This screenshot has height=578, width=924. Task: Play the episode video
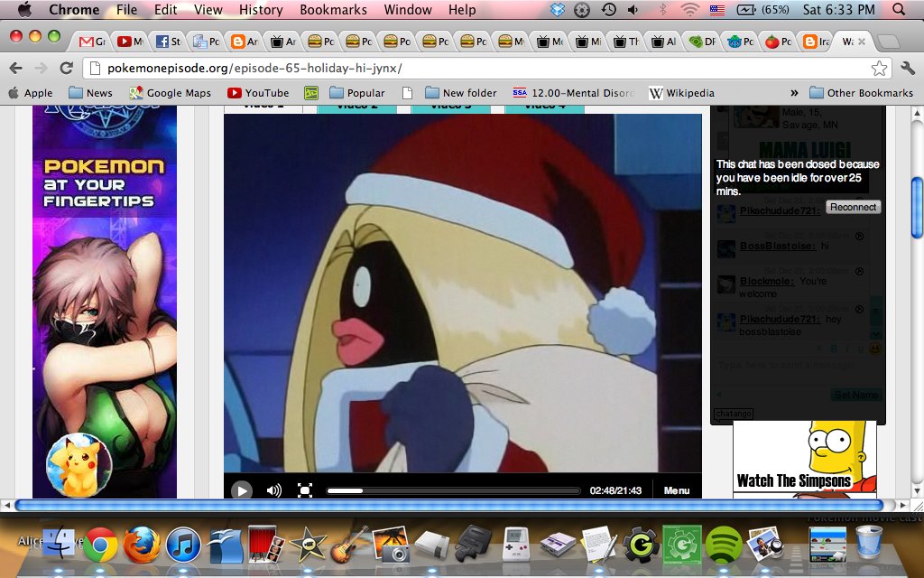tap(242, 490)
